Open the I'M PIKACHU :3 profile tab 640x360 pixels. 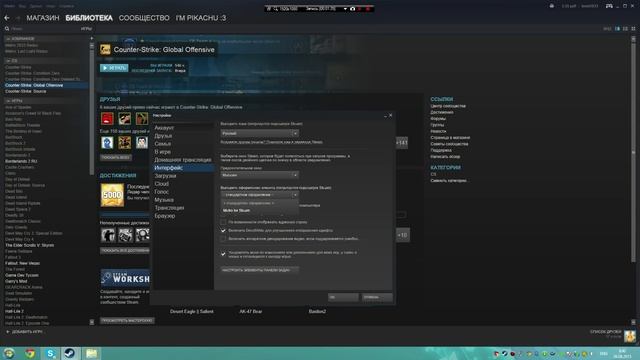point(201,18)
